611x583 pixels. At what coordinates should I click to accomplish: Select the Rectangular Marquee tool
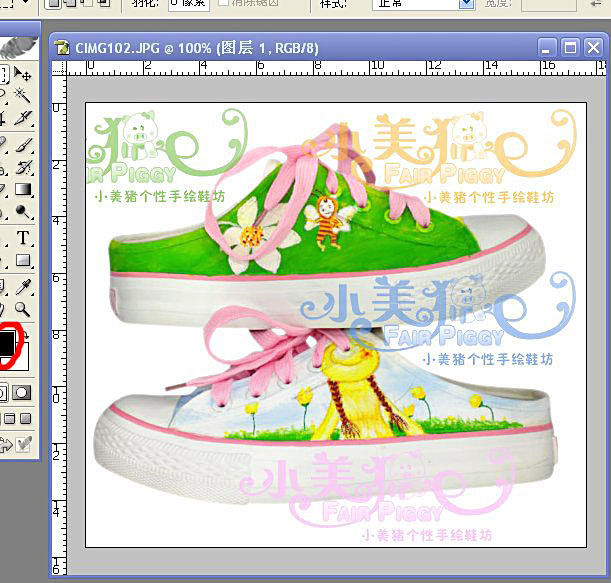pyautogui.click(x=4, y=73)
